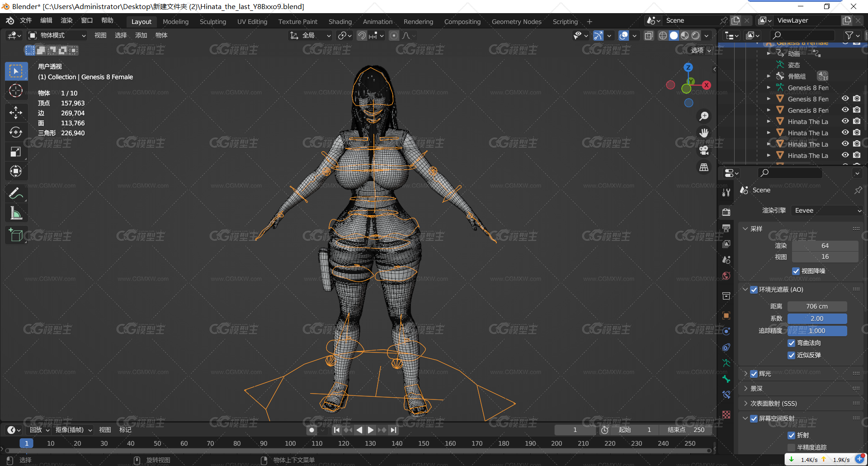
Task: Select the Add Cube tool
Action: point(16,235)
